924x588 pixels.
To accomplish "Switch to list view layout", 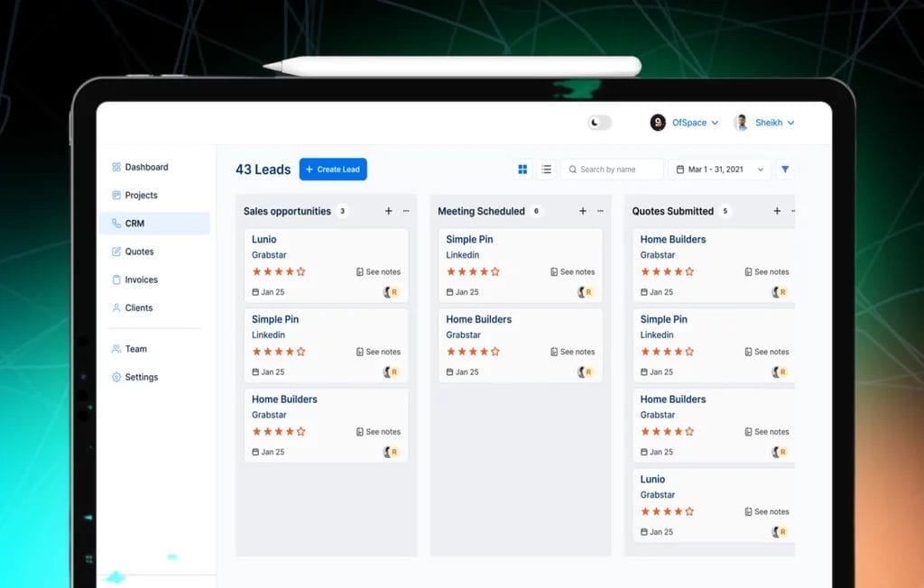I will 547,169.
